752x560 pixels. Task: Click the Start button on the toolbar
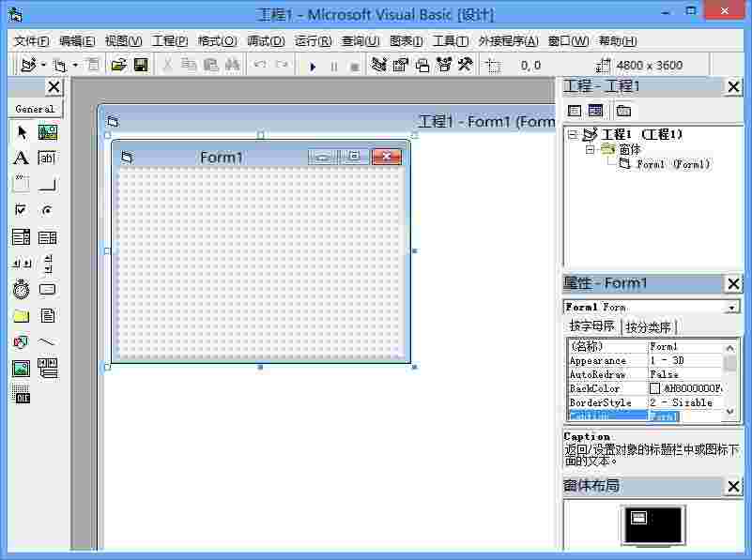(312, 65)
